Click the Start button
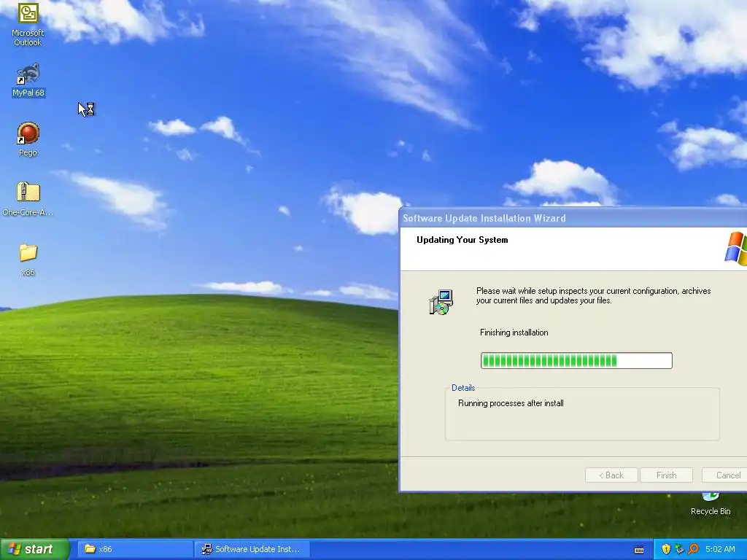 [x=35, y=549]
